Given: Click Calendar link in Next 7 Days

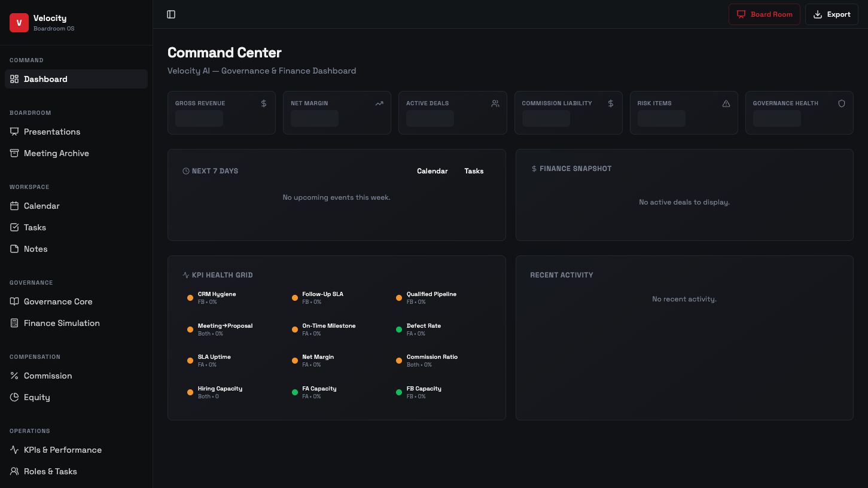Looking at the screenshot, I should 432,171.
